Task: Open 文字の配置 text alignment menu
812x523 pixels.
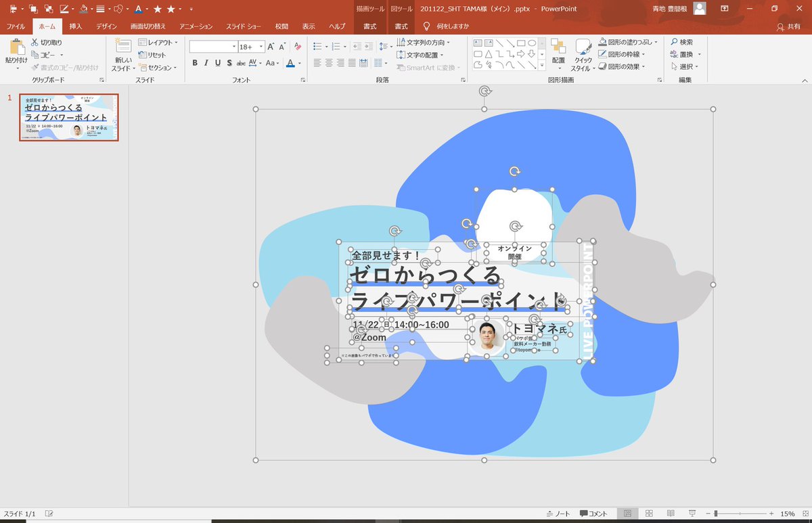Action: coord(420,55)
